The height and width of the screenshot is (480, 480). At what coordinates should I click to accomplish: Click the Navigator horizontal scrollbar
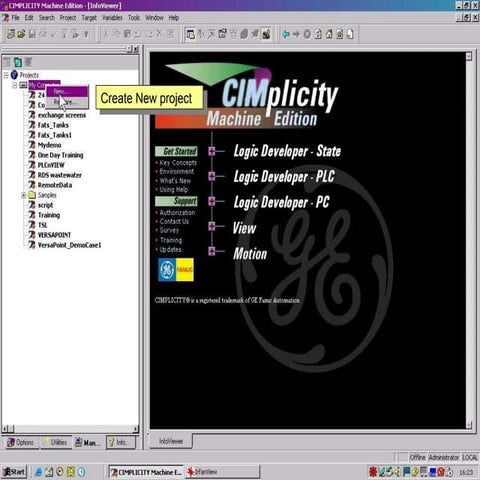70,429
